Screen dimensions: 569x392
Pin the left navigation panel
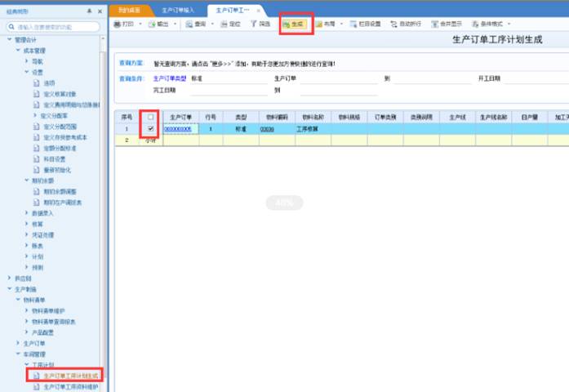click(x=88, y=11)
